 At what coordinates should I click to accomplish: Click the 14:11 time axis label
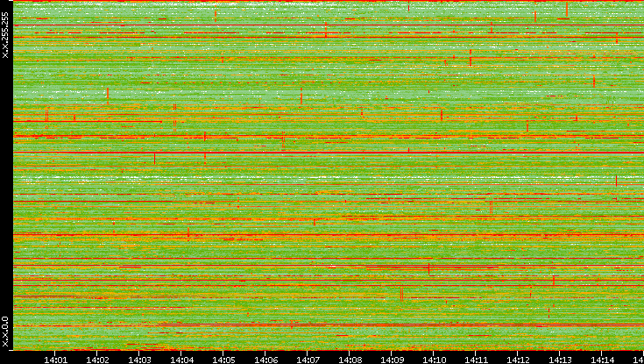coord(476,360)
